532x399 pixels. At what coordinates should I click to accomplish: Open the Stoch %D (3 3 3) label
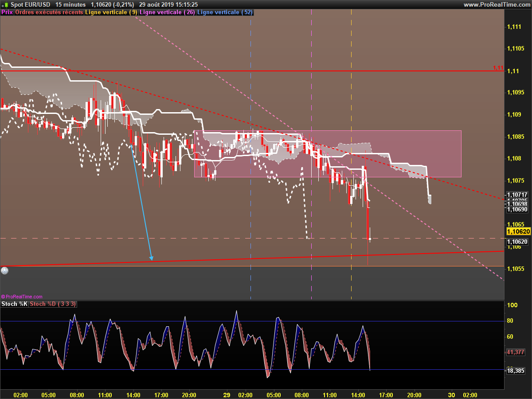click(53, 304)
